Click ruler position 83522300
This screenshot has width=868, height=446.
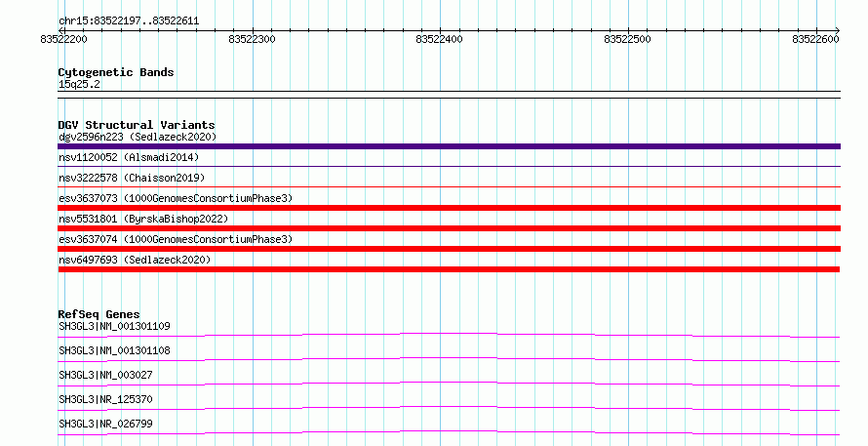pyautogui.click(x=252, y=39)
